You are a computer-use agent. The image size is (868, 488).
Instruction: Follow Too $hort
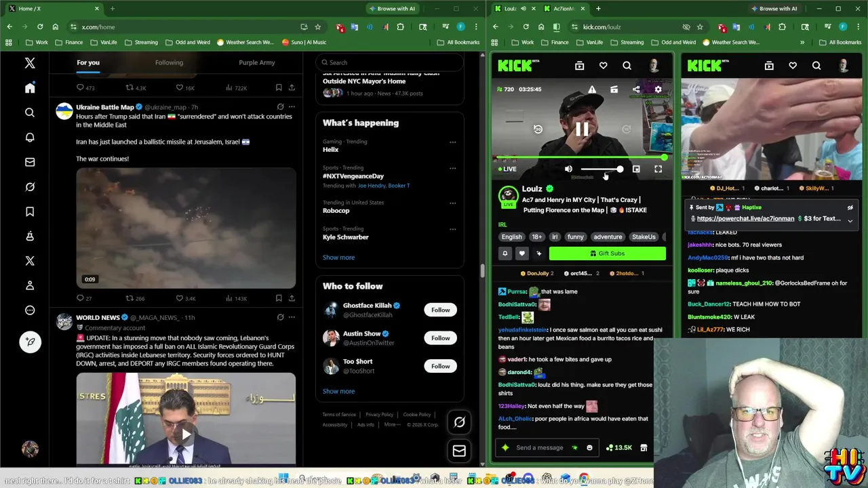pyautogui.click(x=440, y=366)
